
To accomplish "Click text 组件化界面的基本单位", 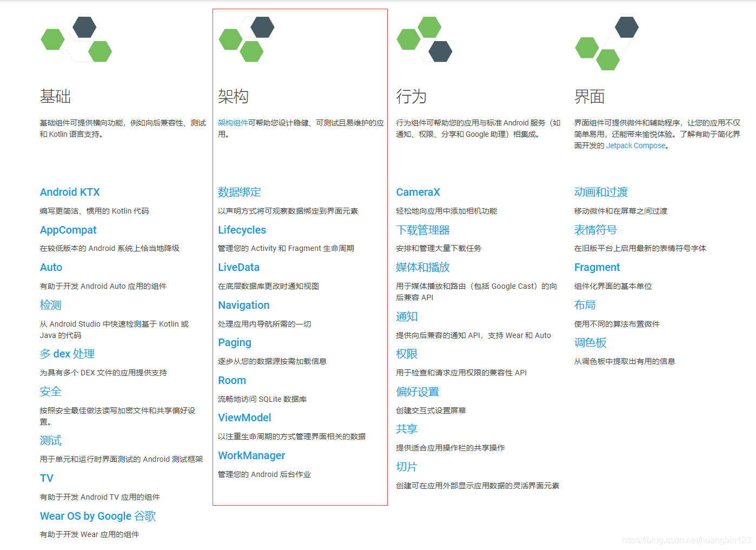I will point(613,286).
